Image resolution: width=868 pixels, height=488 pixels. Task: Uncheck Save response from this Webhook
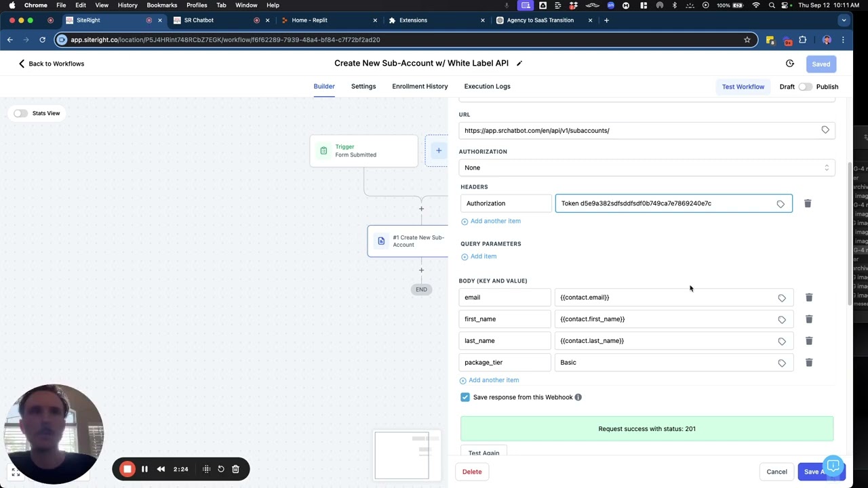click(465, 397)
